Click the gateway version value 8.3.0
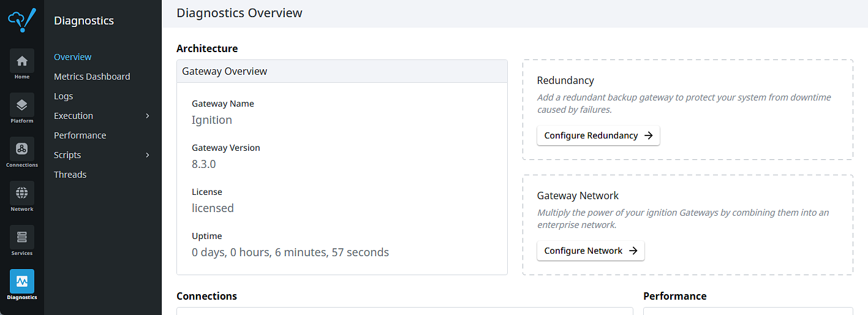868x315 pixels. (204, 164)
